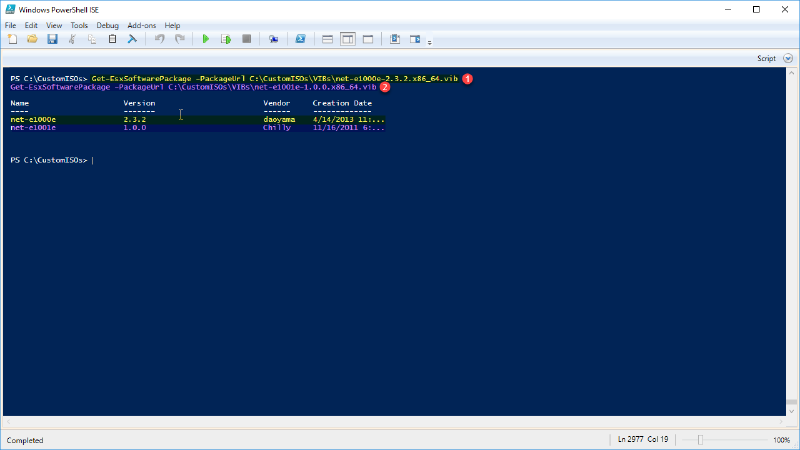Show script pane on right layout

tap(348, 39)
